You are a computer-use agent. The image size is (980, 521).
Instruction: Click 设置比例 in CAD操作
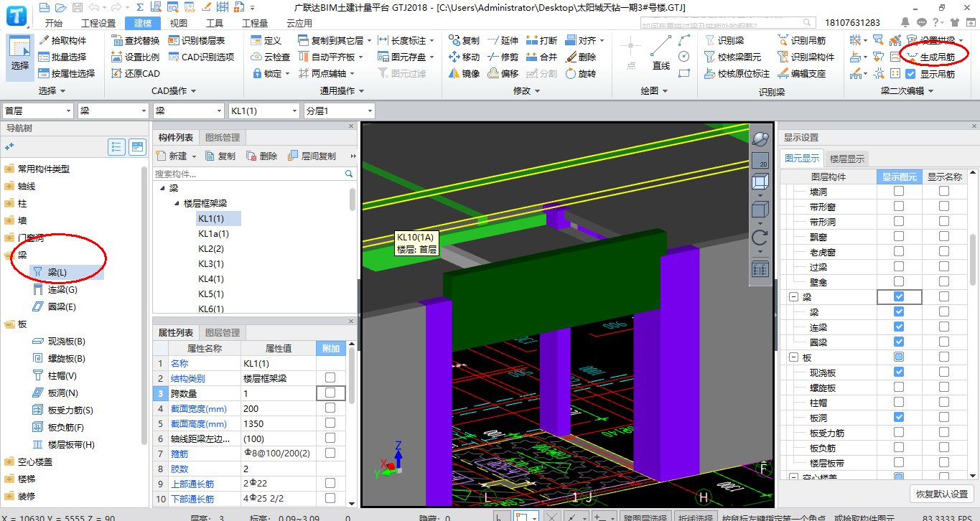[x=136, y=57]
